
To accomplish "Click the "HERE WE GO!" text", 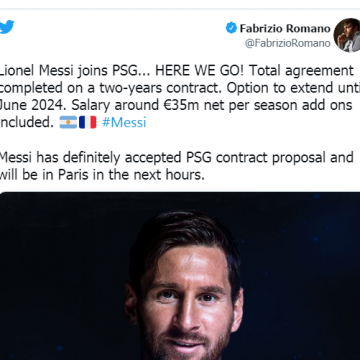I will pyautogui.click(x=200, y=71).
